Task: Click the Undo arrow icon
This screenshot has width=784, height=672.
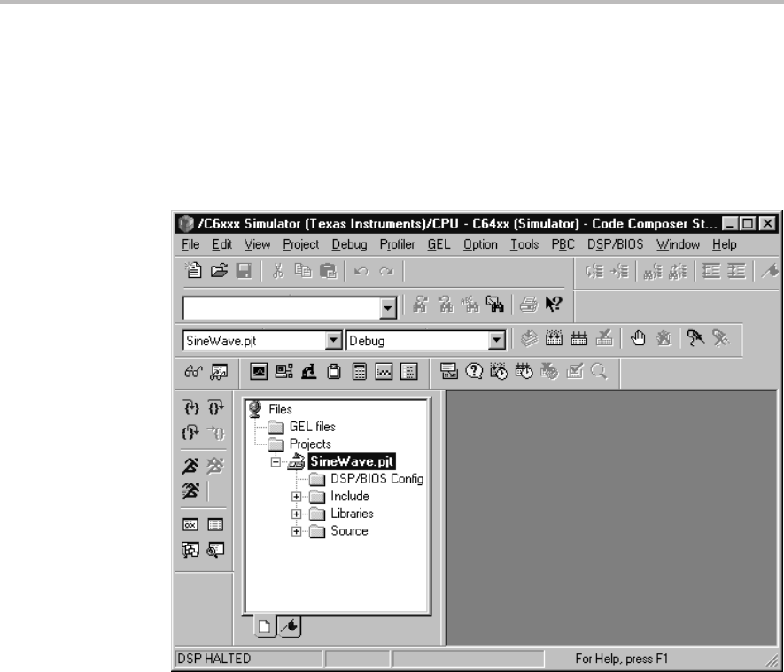Action: 361,271
